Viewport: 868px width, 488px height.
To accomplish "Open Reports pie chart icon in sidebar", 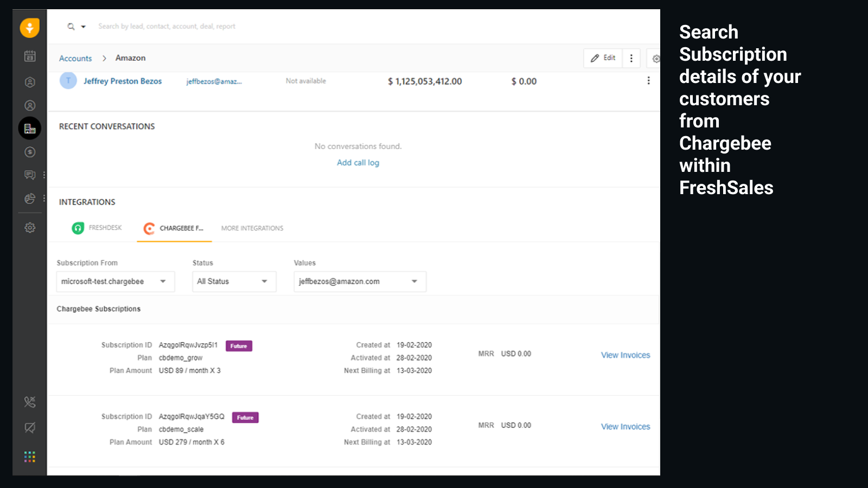I will click(x=30, y=198).
